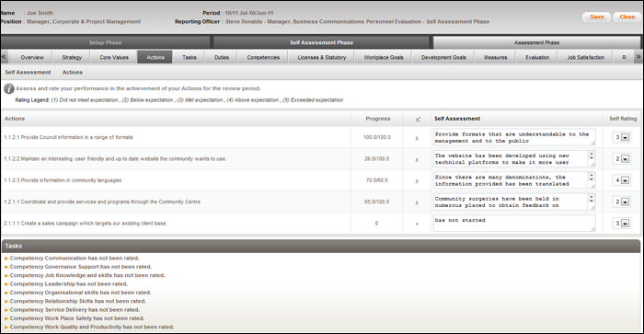Open the Workplace Goals tab
Image resolution: width=644 pixels, height=334 pixels.
(x=384, y=57)
